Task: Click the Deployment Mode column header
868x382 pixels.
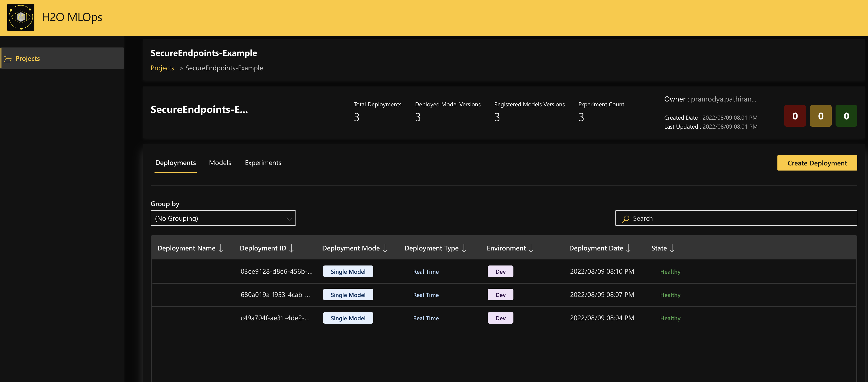Action: tap(351, 248)
